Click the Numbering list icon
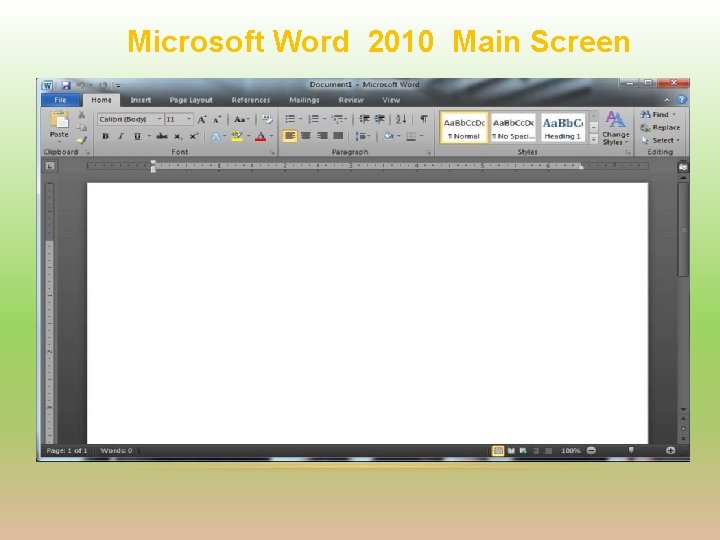The image size is (720, 540). 313,119
